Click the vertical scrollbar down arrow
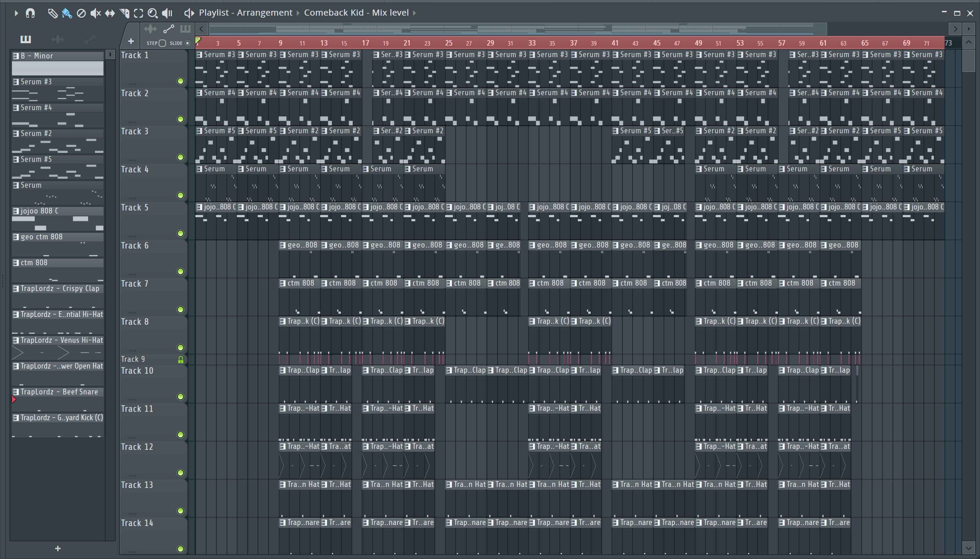 click(x=968, y=548)
